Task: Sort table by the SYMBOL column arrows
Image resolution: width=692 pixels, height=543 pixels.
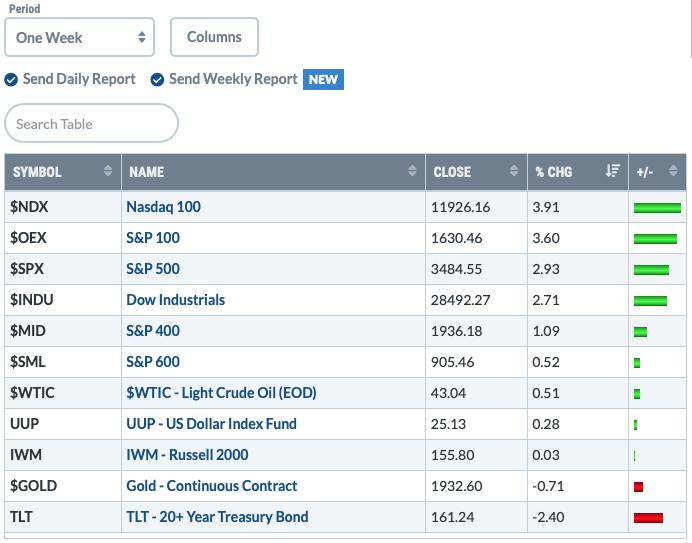Action: tap(108, 171)
